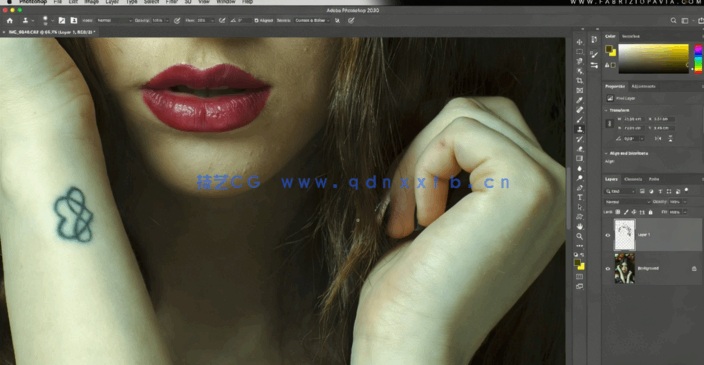Open the Photoshop application menu
The height and width of the screenshot is (365, 704).
point(33,2)
